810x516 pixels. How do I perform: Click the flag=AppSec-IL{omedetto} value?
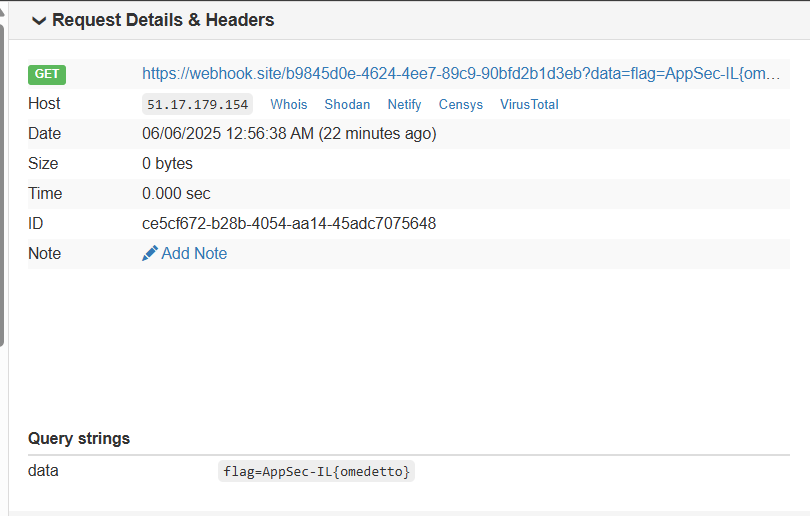point(316,471)
